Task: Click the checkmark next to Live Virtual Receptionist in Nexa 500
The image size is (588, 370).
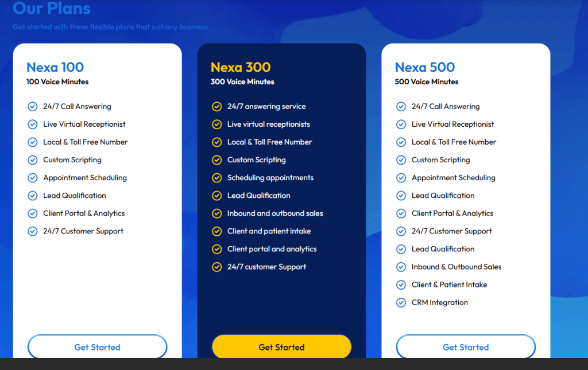Action: [x=401, y=124]
